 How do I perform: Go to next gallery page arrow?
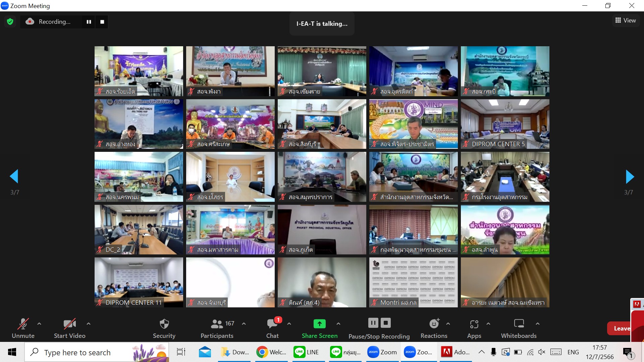(x=630, y=177)
